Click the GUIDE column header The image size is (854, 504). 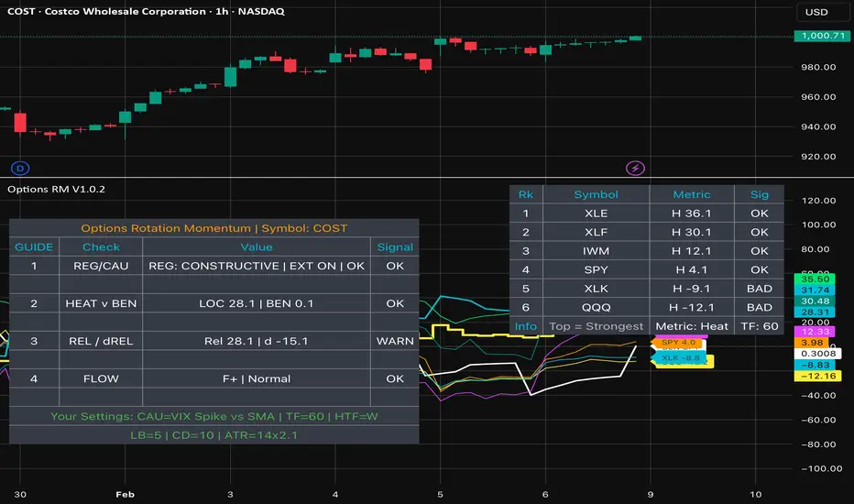(x=34, y=247)
